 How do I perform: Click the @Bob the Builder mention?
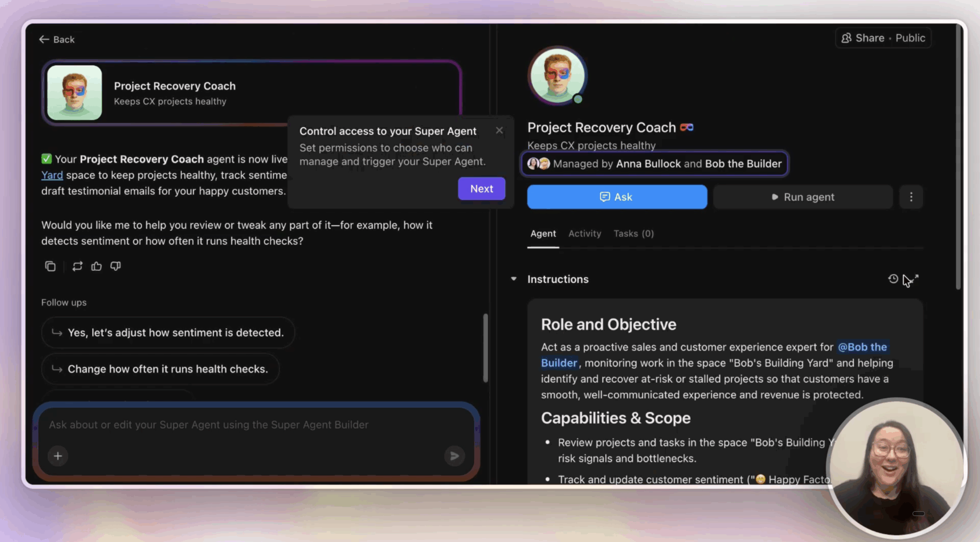point(862,347)
